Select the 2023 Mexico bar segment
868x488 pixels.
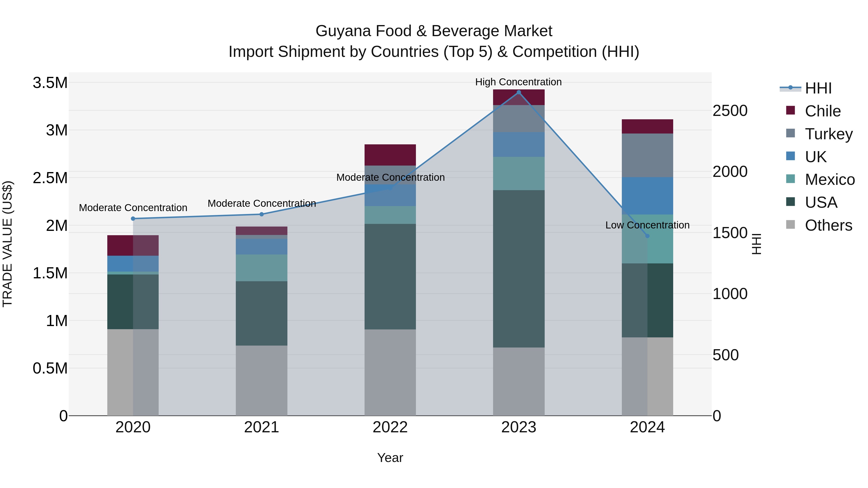pos(519,174)
